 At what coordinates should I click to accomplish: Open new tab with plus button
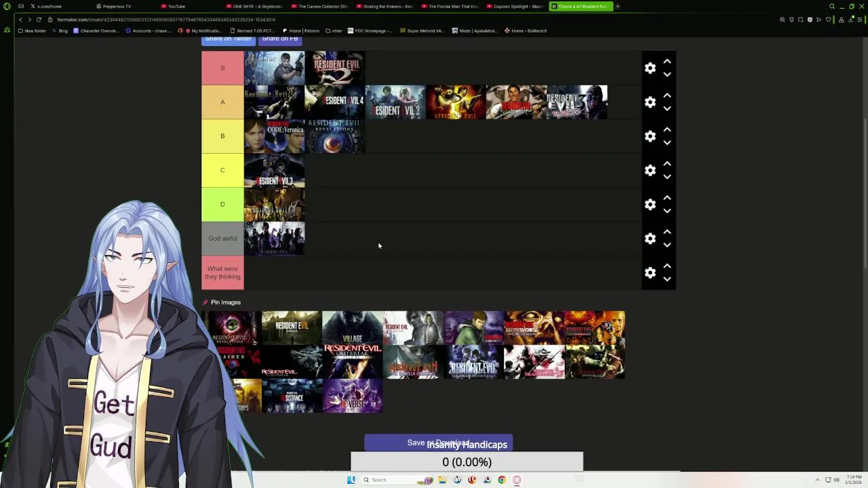coord(617,6)
